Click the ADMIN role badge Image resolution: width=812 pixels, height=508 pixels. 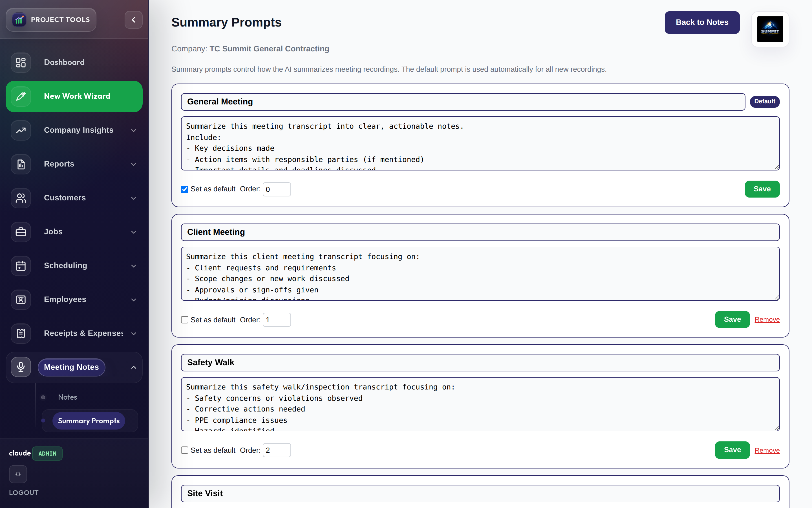pyautogui.click(x=47, y=454)
